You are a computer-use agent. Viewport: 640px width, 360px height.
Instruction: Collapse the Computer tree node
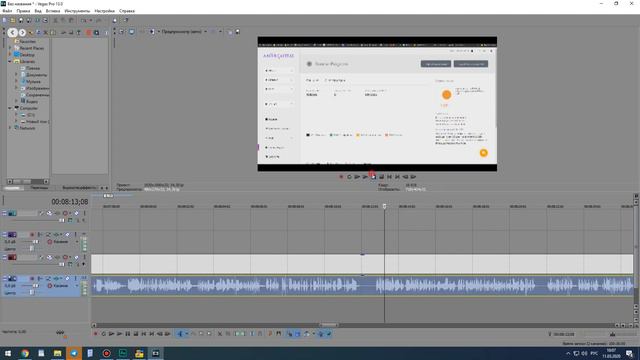(x=11, y=108)
